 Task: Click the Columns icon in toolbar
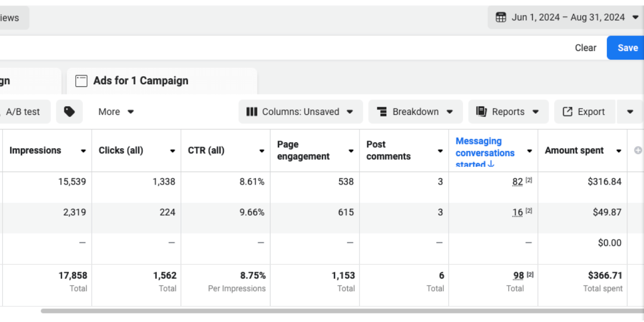(x=252, y=112)
